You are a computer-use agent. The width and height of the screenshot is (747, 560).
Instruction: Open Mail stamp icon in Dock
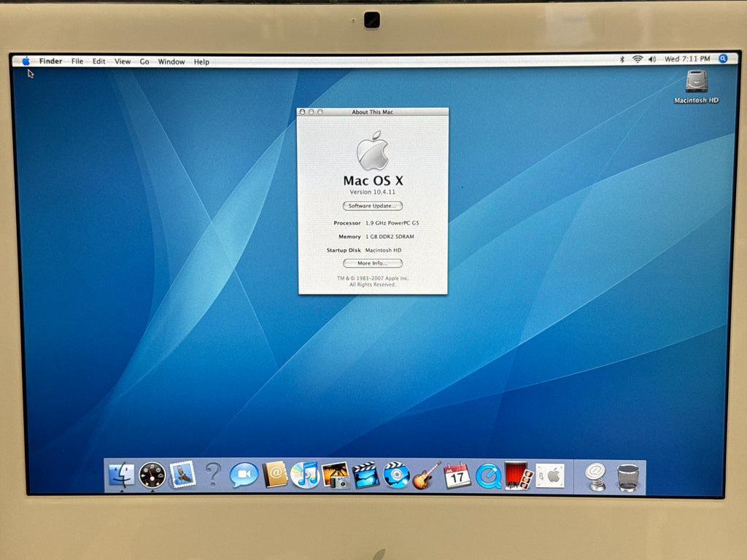183,475
